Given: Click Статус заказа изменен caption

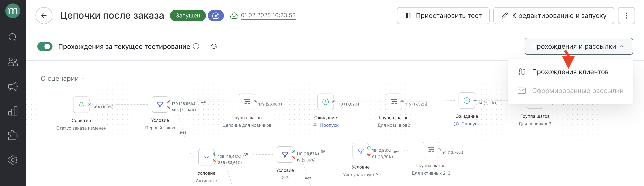Looking at the screenshot, I should coord(81,128).
